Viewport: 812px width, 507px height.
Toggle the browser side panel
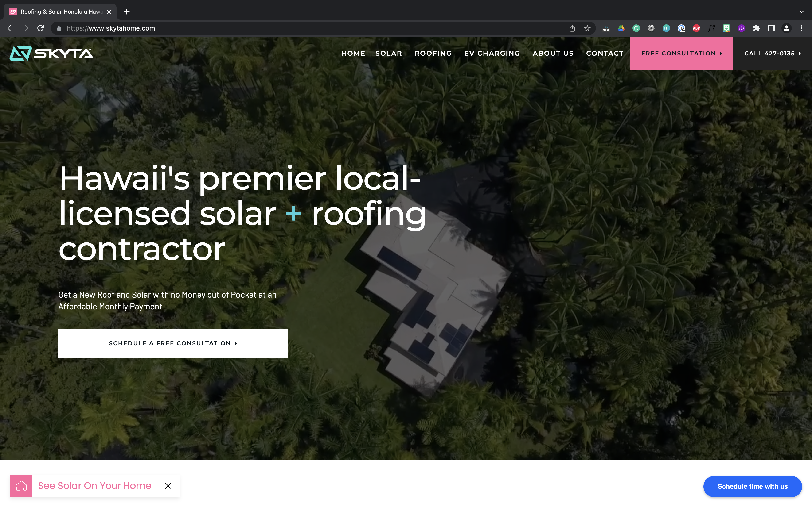(771, 28)
